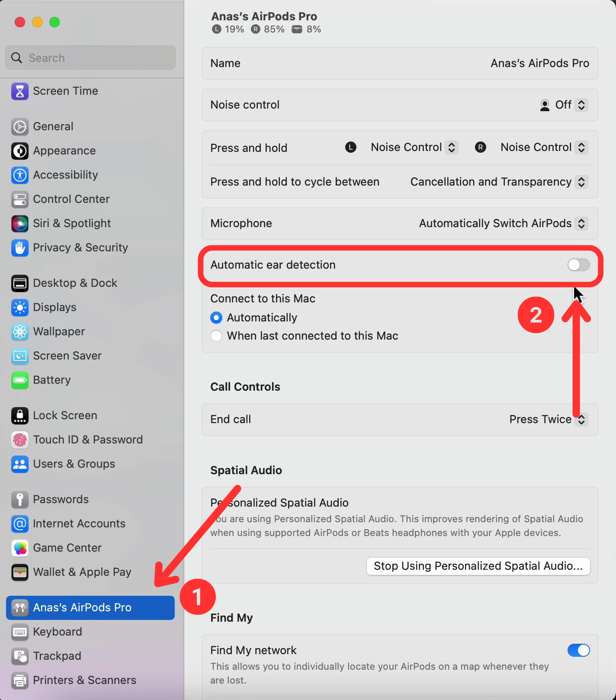
Task: Select the Privacy & Security hand icon
Action: [x=20, y=248]
